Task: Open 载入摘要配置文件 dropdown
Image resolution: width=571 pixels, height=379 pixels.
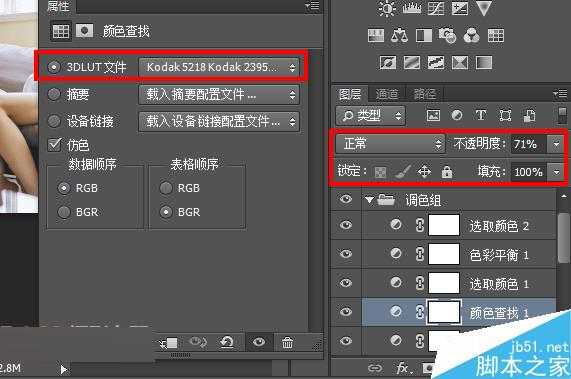Action: (219, 95)
